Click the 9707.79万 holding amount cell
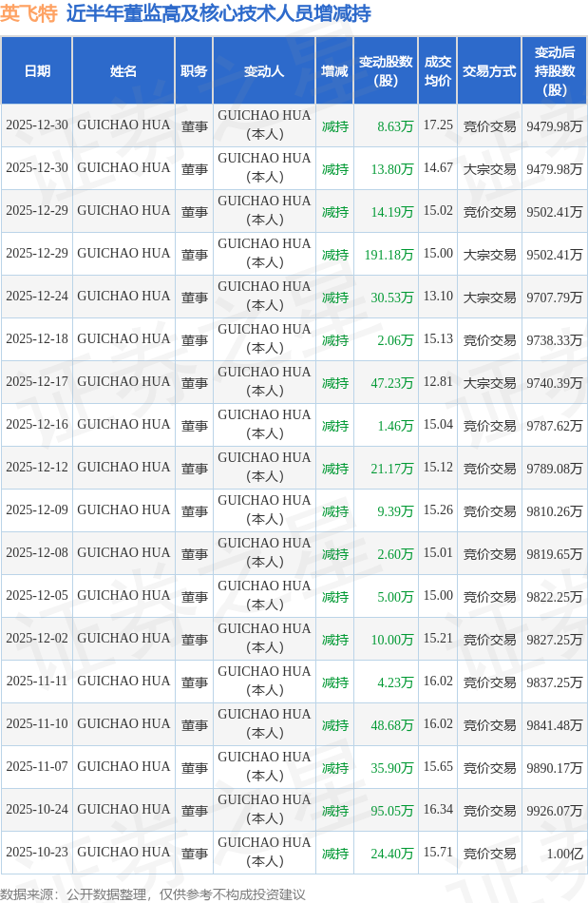The width and height of the screenshot is (588, 903). click(555, 297)
